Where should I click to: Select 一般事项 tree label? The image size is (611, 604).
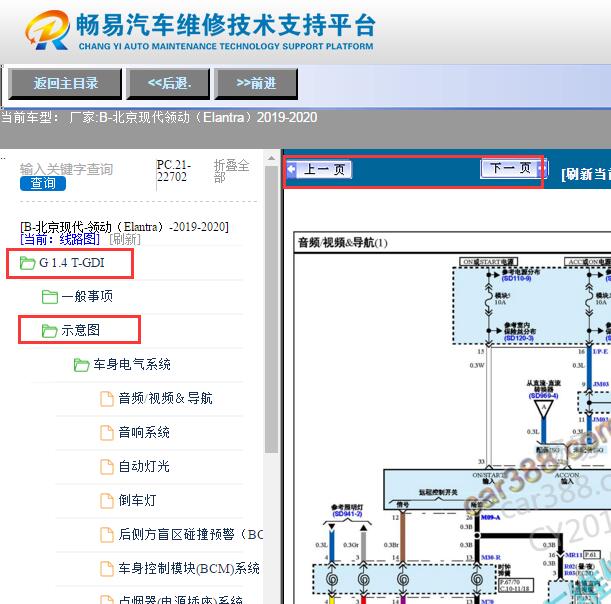87,297
